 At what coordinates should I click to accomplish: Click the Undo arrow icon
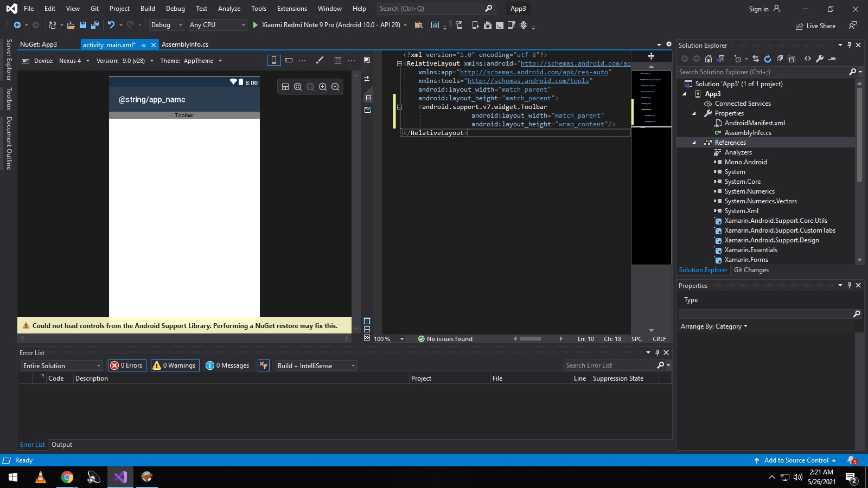pyautogui.click(x=111, y=25)
